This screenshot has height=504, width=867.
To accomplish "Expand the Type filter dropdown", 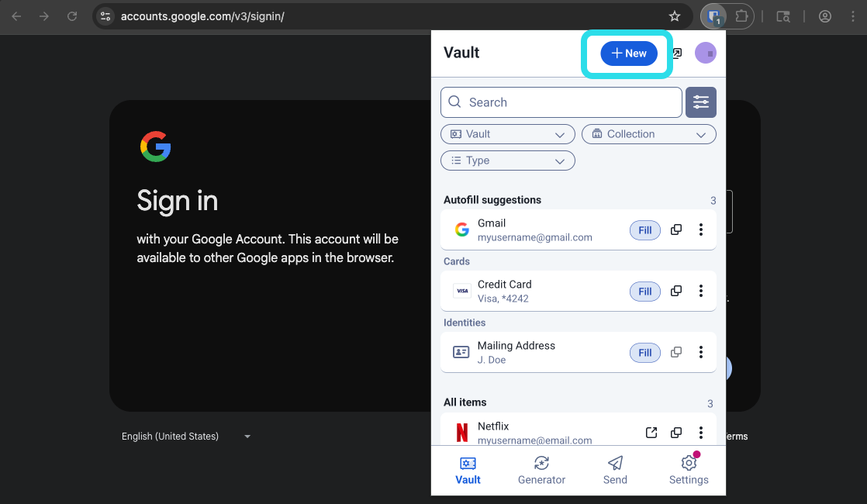I will pos(507,161).
